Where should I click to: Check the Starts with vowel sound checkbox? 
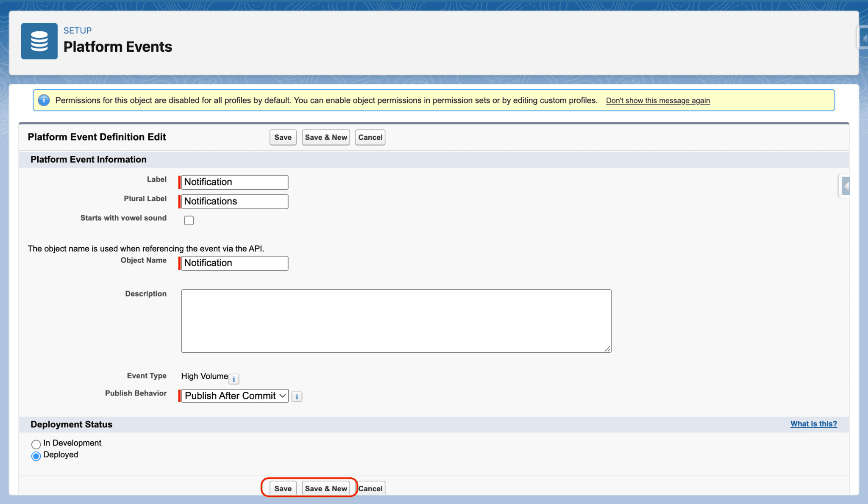click(189, 220)
